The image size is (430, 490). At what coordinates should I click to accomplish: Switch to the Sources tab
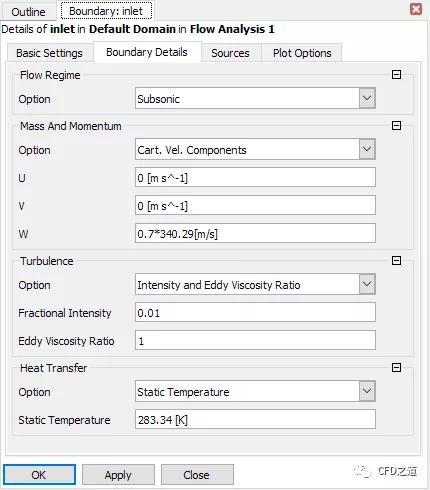click(231, 53)
